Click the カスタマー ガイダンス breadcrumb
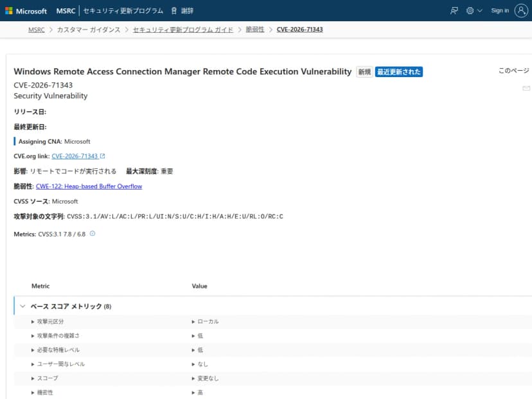The width and height of the screenshot is (532, 399). pos(89,30)
